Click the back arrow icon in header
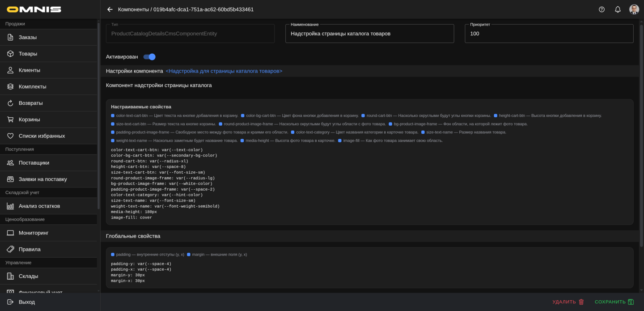The width and height of the screenshot is (644, 311). click(x=110, y=9)
